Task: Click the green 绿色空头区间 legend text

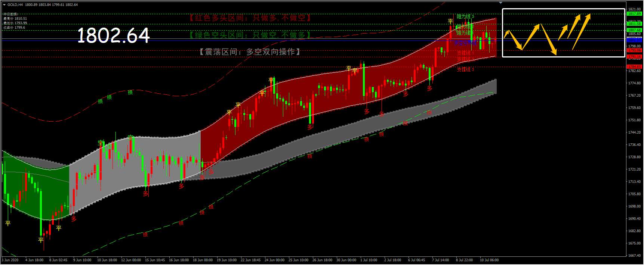Action: (x=250, y=35)
